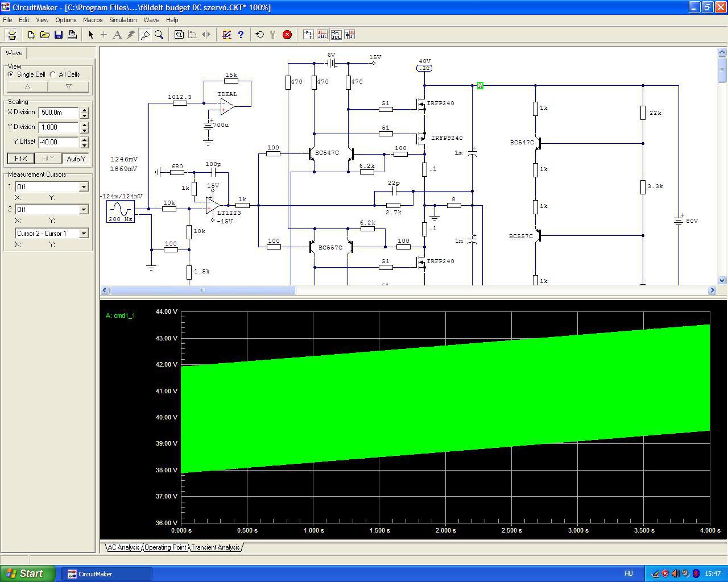Click the up triangle cell button
Image resolution: width=728 pixels, height=582 pixels.
(x=27, y=86)
